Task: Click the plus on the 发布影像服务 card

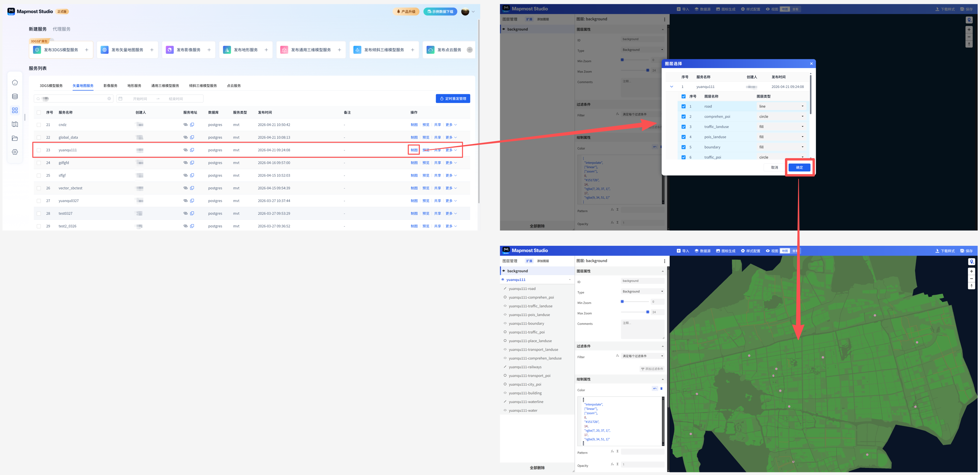Action: 209,50
